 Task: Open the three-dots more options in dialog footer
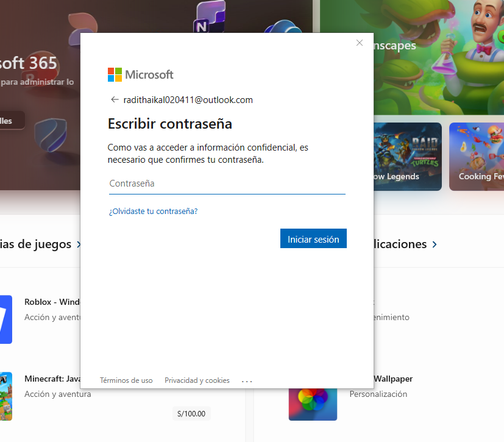coord(247,381)
